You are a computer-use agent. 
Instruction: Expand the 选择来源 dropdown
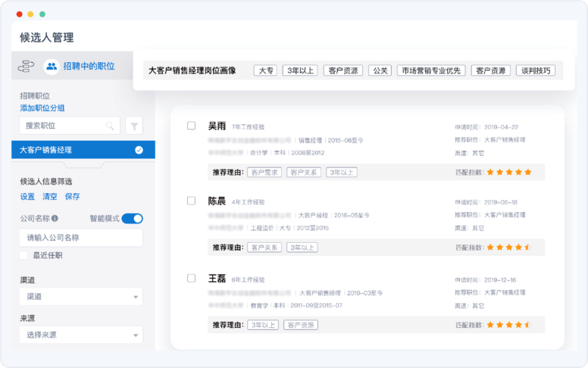81,335
